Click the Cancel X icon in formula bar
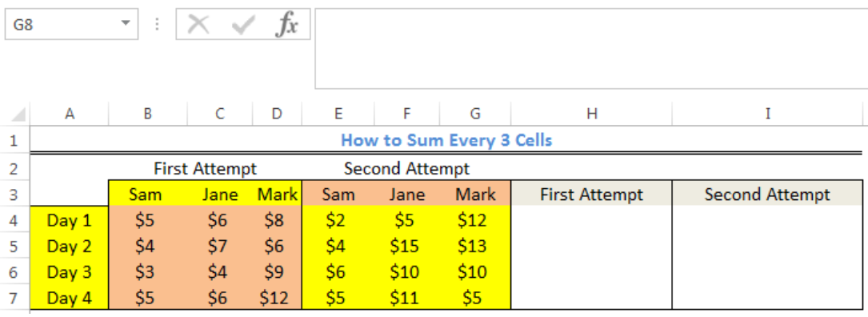 click(x=198, y=24)
